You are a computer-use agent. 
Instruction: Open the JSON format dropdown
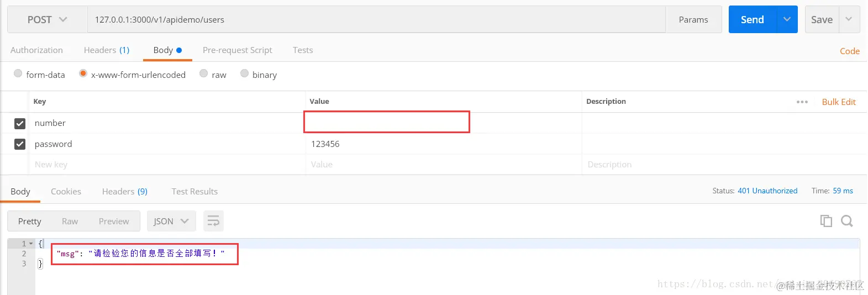pyautogui.click(x=171, y=221)
